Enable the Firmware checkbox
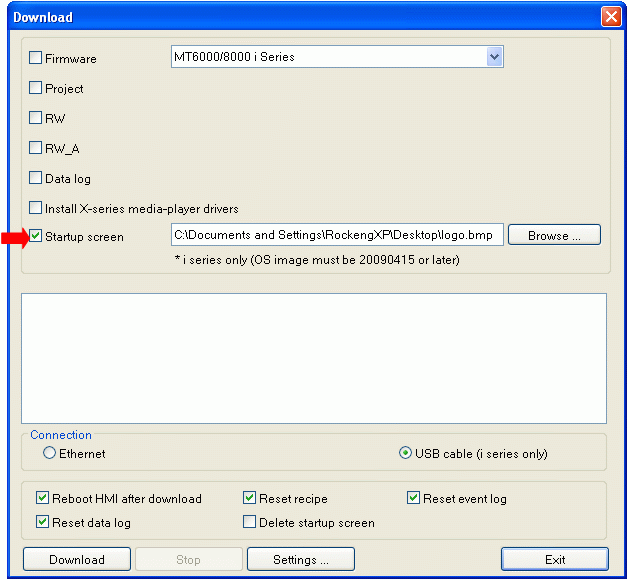This screenshot has height=580, width=627. point(35,58)
